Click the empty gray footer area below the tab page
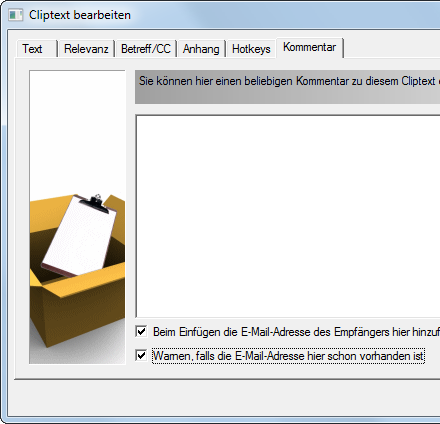Viewport: 440px width, 424px height. (x=227, y=397)
